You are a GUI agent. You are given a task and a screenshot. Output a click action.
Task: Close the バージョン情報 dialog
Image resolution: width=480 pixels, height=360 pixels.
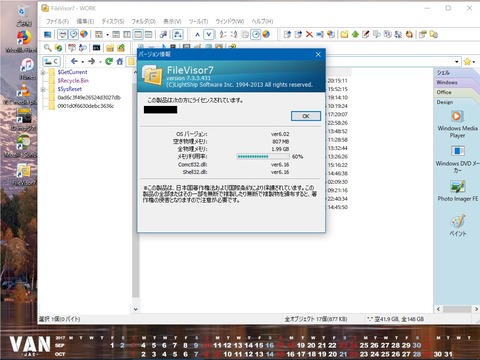point(318,54)
